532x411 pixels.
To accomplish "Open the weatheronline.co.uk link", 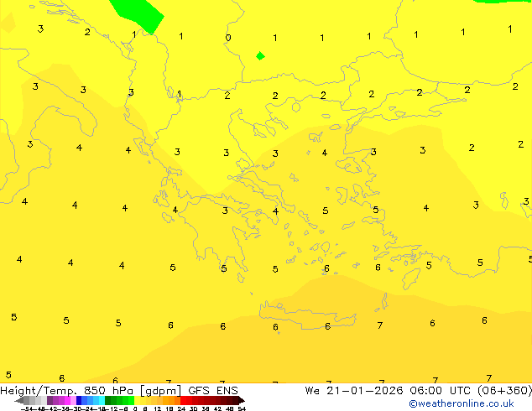I will click(x=462, y=403).
